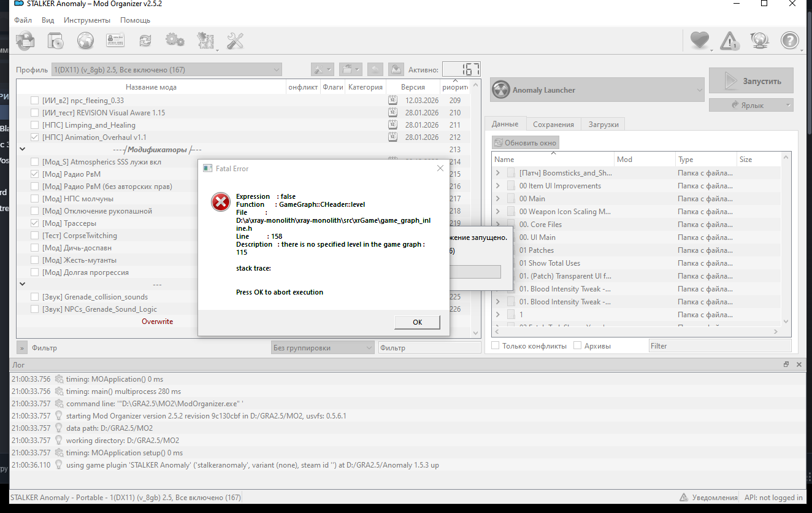Click the Активно counter display
Screen dimensions: 812x513
(x=461, y=69)
